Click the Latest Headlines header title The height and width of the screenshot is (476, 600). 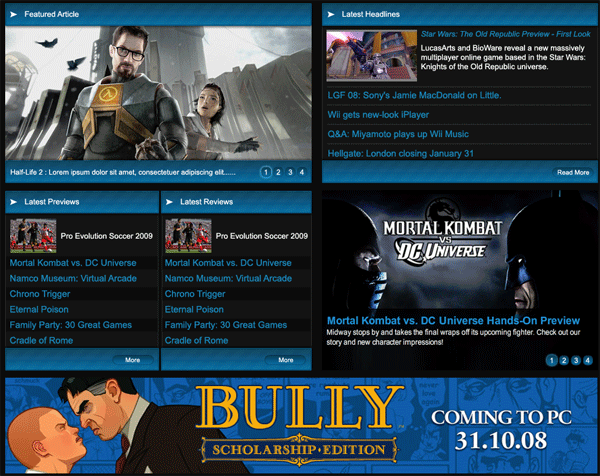pos(370,14)
